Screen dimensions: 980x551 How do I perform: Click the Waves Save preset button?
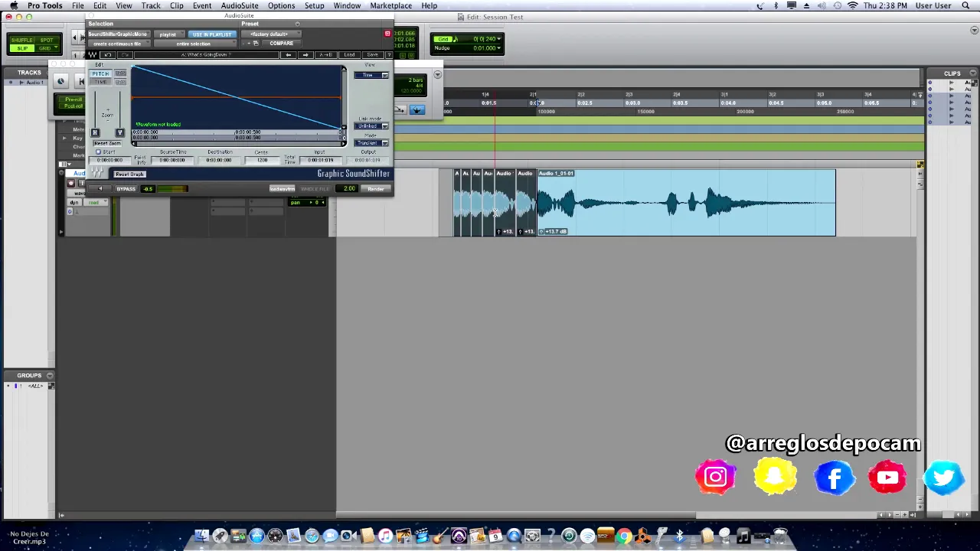point(372,54)
